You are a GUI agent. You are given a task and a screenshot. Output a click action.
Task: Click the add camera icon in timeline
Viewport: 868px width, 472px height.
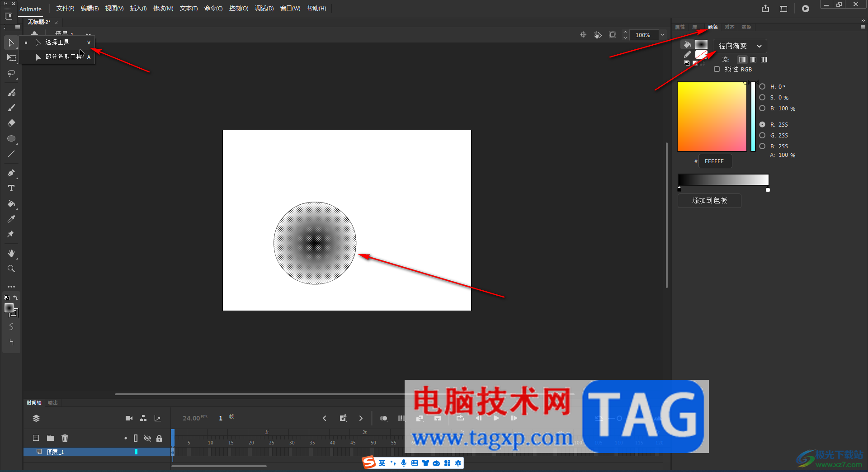click(x=129, y=418)
